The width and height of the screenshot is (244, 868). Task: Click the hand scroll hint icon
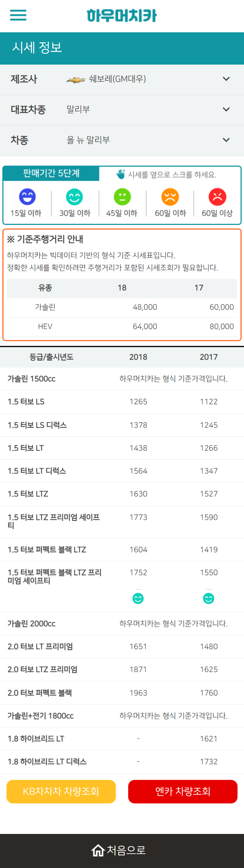[x=121, y=174]
